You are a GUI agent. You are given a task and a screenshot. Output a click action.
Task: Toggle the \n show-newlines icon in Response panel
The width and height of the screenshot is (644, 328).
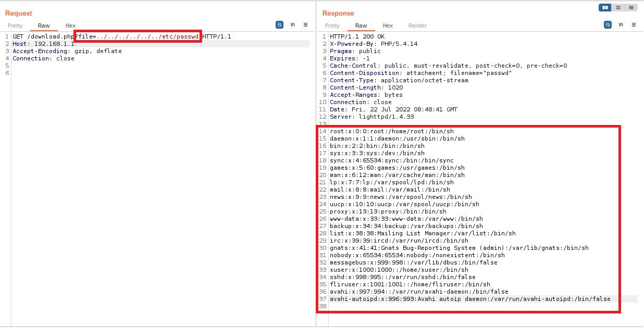[x=621, y=25]
